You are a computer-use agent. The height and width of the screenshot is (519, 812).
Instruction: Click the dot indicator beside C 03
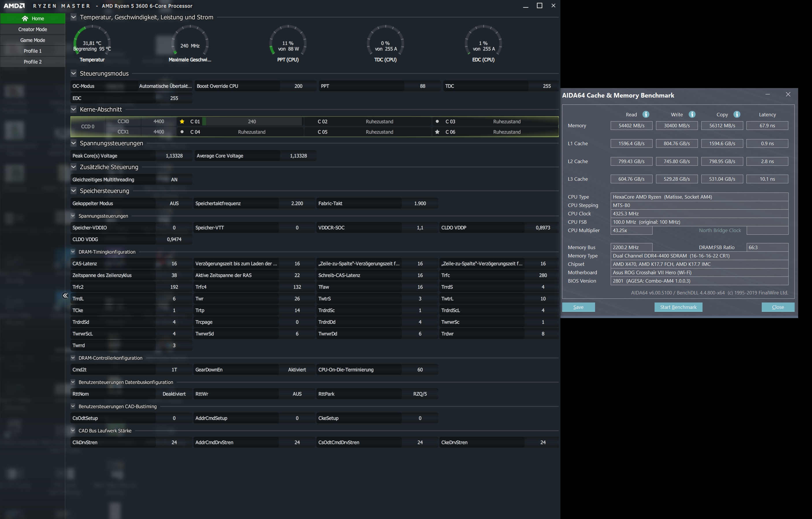437,121
